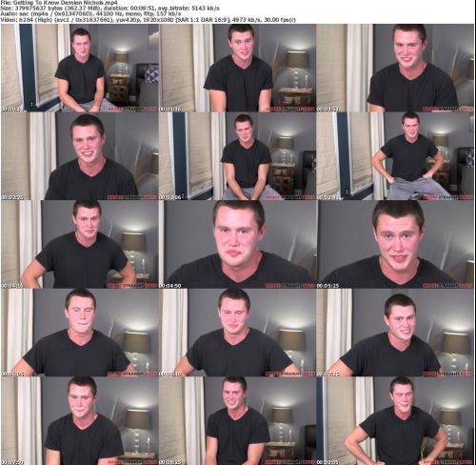The image size is (476, 465).
Task: Select the first thumbnail in fourth row
Action: click(x=80, y=333)
